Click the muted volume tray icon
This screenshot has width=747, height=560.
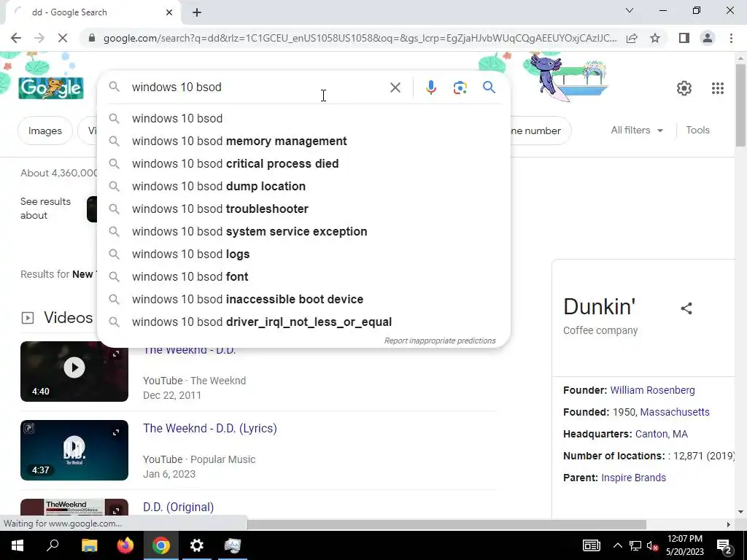point(651,545)
